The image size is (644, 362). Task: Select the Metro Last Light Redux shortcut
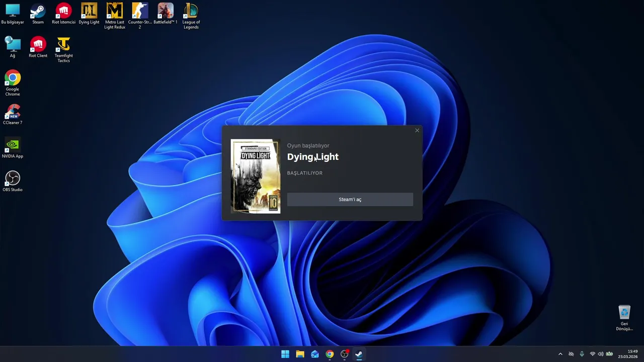(115, 16)
